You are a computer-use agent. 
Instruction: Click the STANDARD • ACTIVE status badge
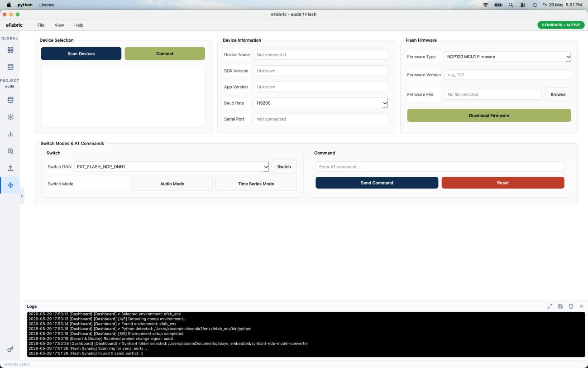tap(561, 25)
